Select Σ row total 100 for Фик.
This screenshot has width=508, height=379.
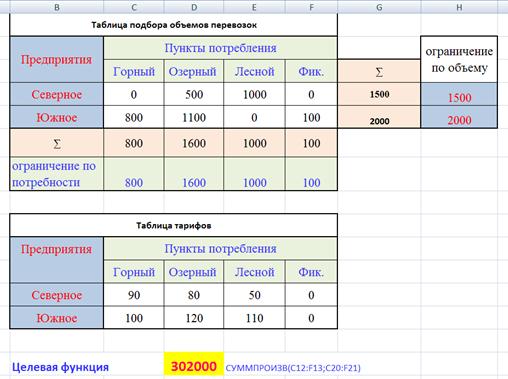[x=311, y=143]
